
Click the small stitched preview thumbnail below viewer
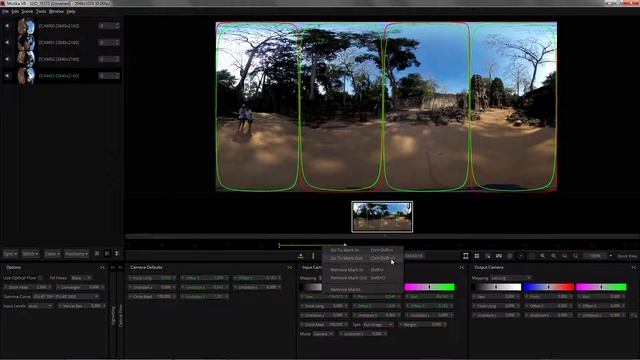382,217
